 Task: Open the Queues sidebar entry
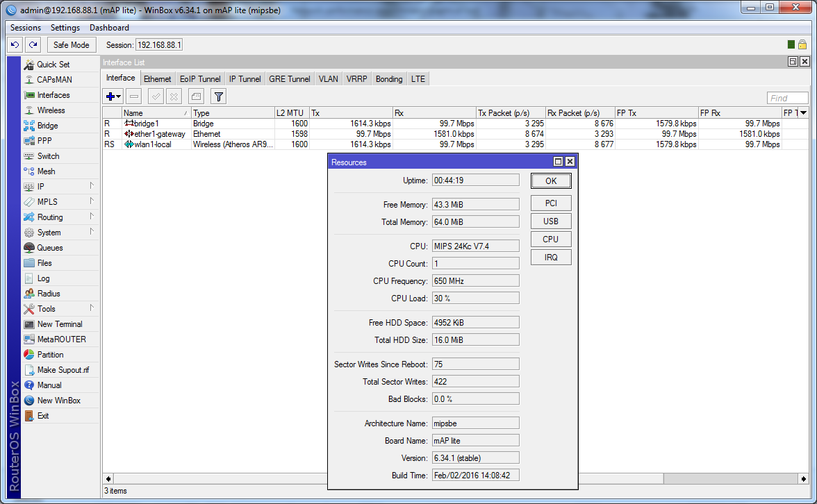pyautogui.click(x=49, y=248)
